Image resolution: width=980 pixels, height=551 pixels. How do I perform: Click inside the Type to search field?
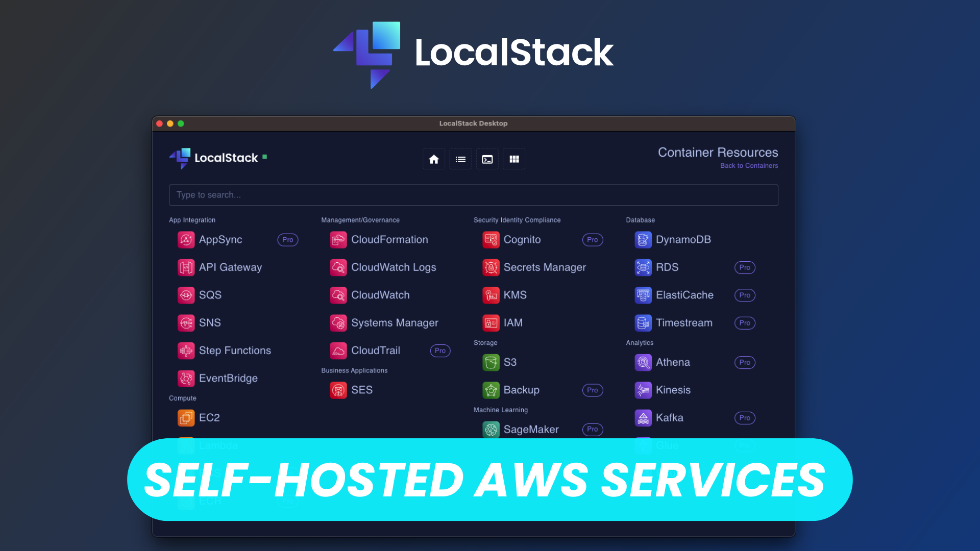473,195
